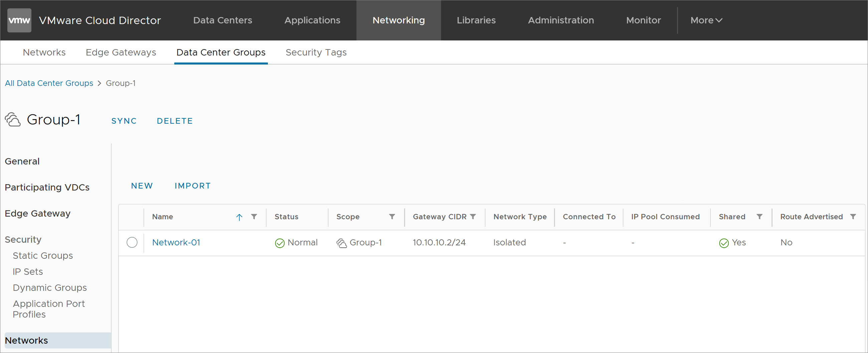The height and width of the screenshot is (353, 868).
Task: Click the Status column header
Action: (x=287, y=217)
